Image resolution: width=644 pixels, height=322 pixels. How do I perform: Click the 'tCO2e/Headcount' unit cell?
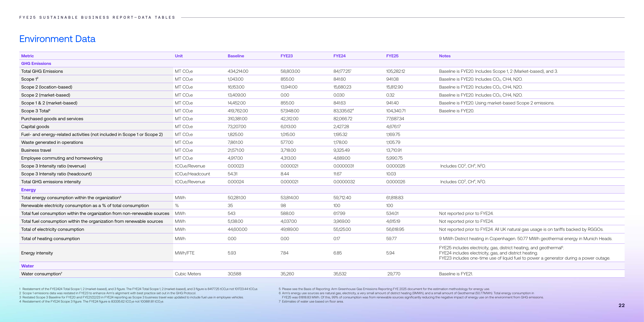point(193,174)
